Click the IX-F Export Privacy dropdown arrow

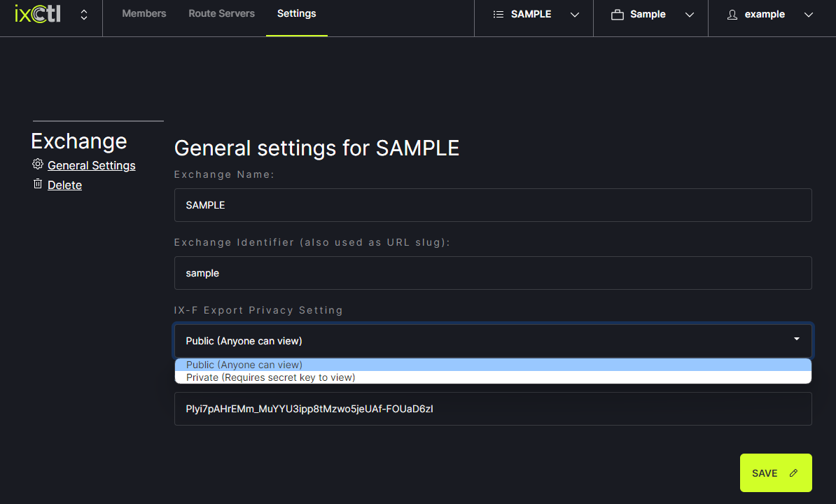click(796, 339)
